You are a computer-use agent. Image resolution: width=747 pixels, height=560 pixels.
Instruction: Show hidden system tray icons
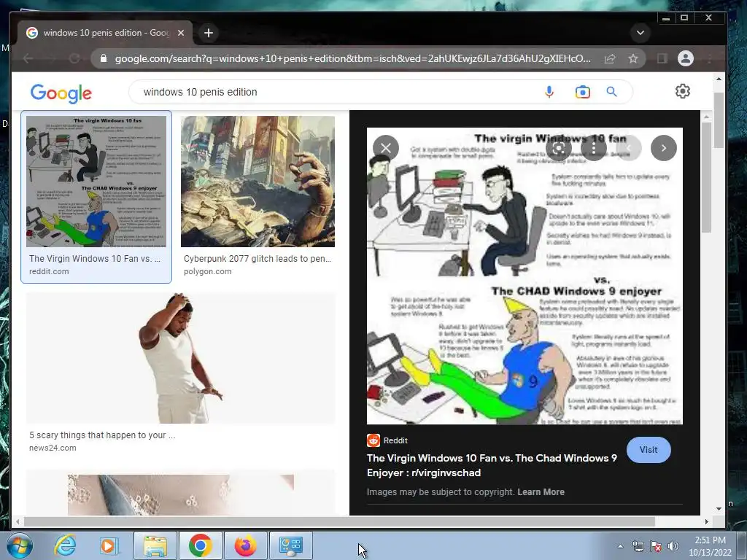pyautogui.click(x=620, y=546)
